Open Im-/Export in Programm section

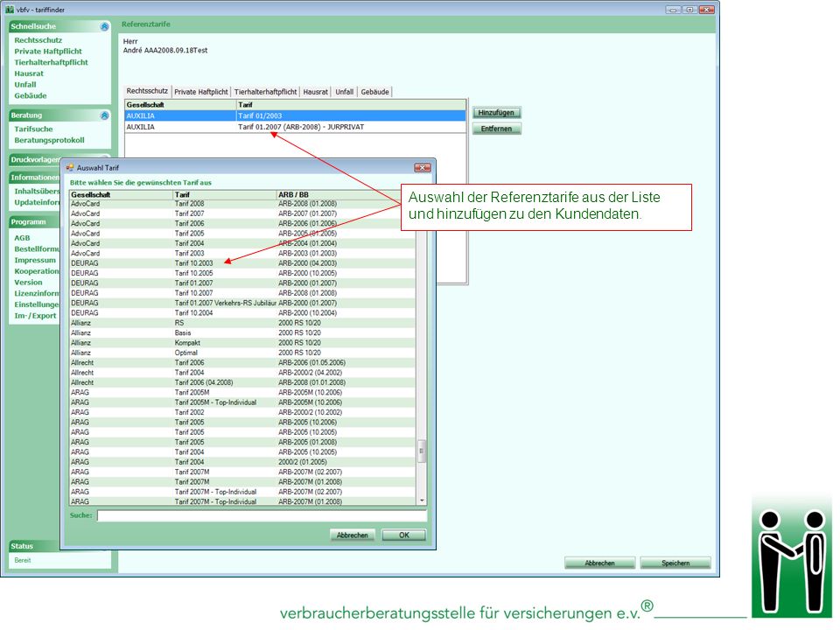(35, 316)
